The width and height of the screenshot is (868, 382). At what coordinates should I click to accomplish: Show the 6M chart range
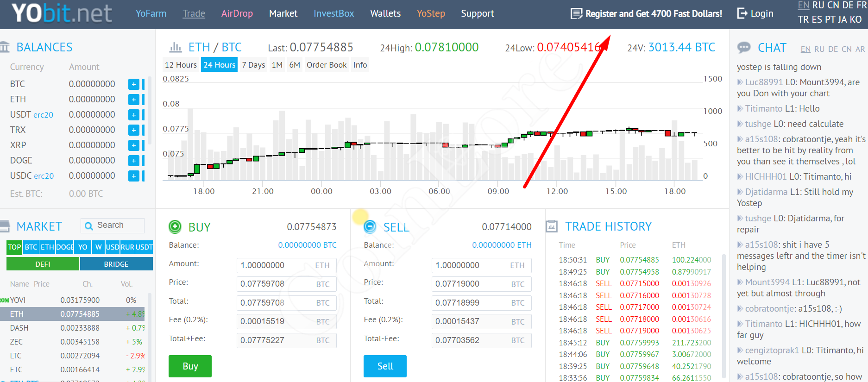pyautogui.click(x=295, y=65)
